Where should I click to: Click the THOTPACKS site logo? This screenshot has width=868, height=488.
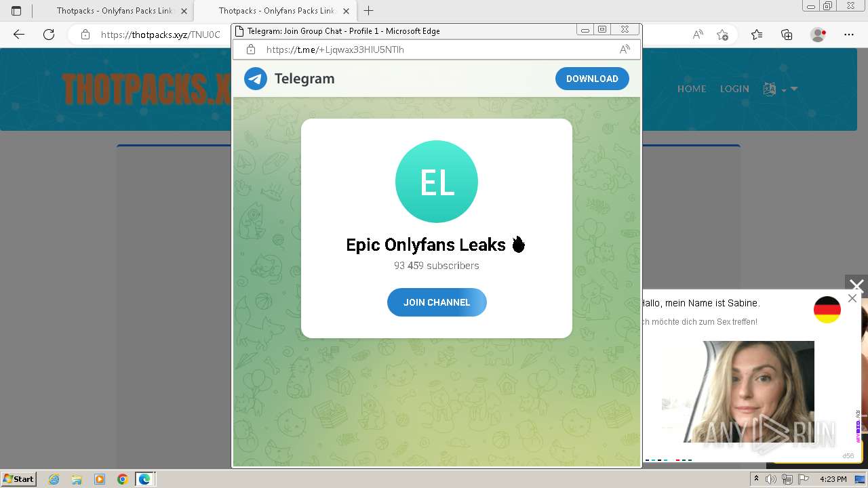click(146, 89)
